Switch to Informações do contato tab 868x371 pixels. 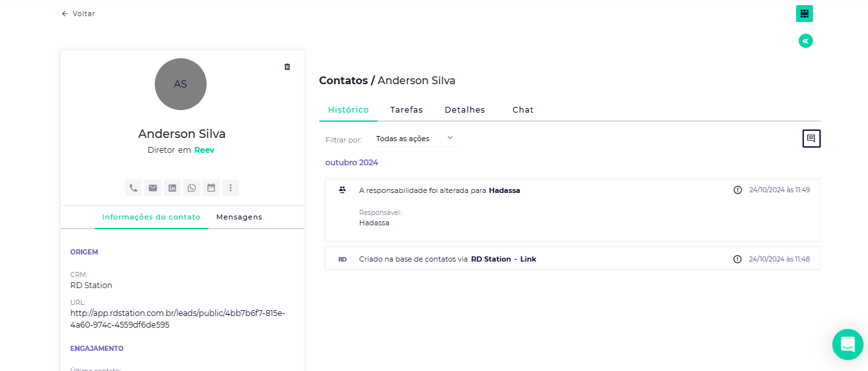click(x=151, y=217)
